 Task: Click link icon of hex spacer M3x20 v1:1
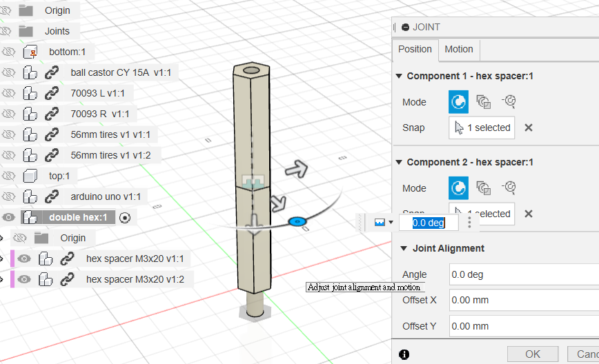67,259
